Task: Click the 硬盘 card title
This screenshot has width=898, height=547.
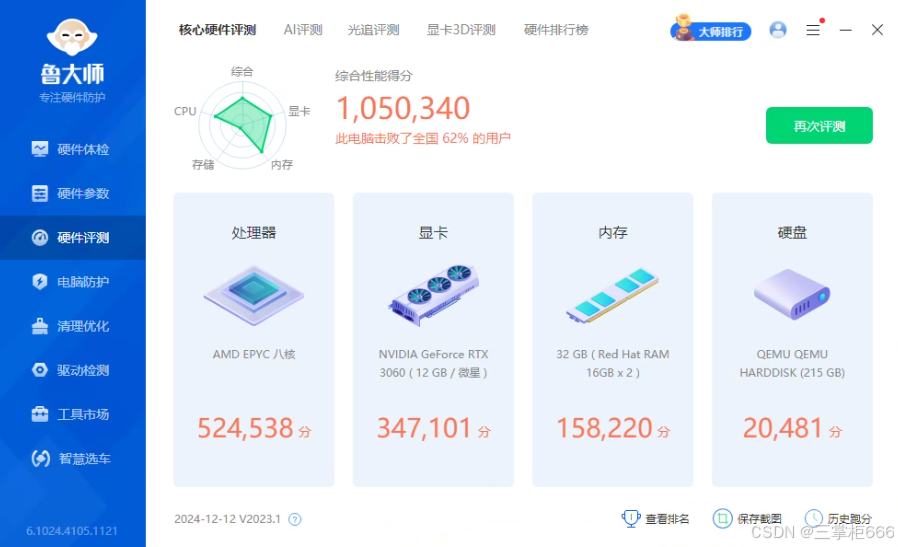Action: 792,233
